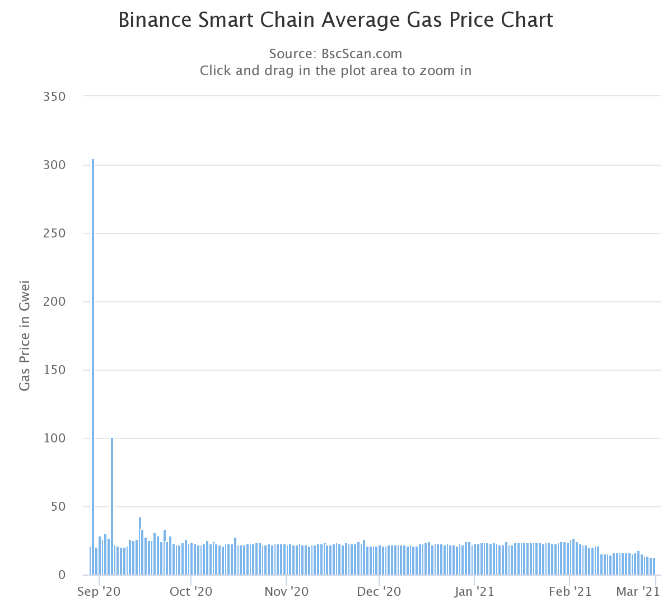Image resolution: width=672 pixels, height=616 pixels.
Task: Select the 100 Gwei spike bar
Action: 112,506
